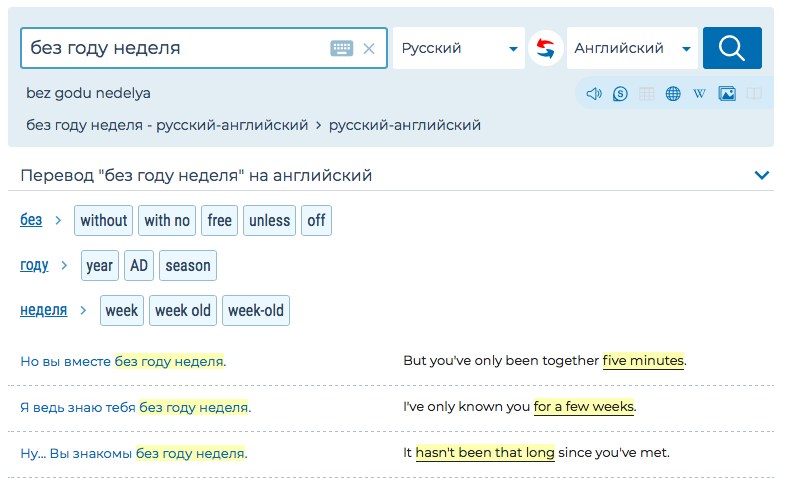Viewport: 787px width, 478px height.
Task: Click the open book dictionary icon
Action: pos(754,93)
